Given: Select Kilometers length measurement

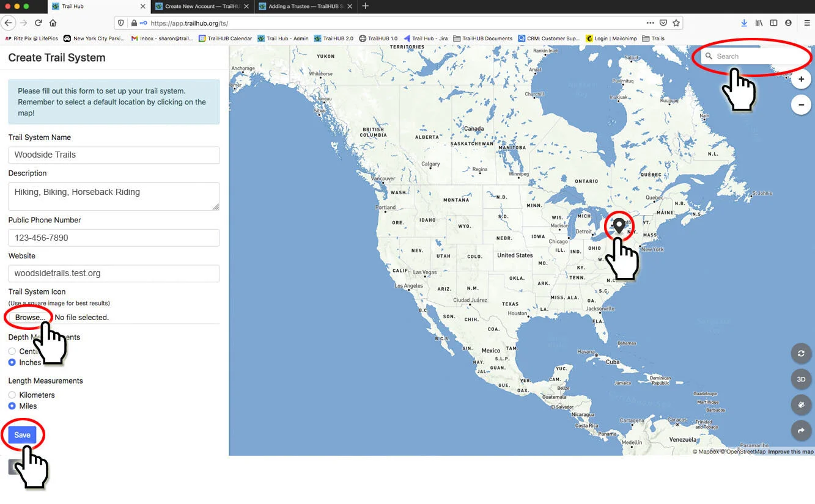Looking at the screenshot, I should tap(12, 395).
